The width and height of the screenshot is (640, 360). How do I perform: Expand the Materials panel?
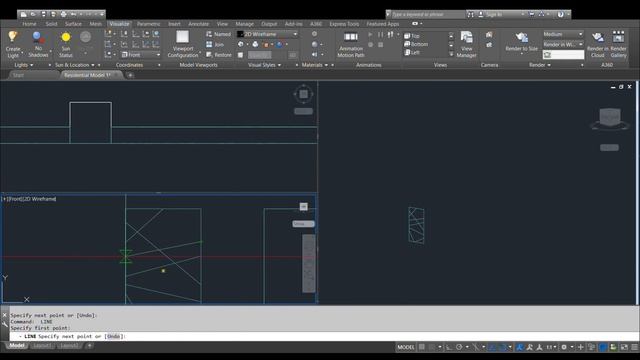315,65
